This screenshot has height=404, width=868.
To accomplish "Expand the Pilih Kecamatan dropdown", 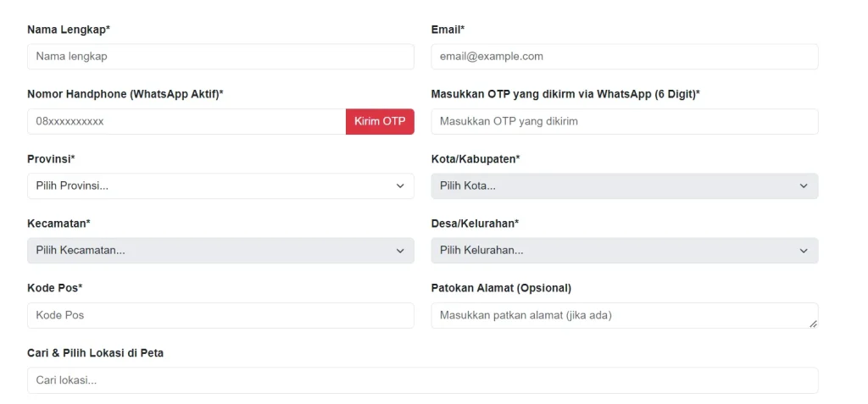I will tap(220, 251).
